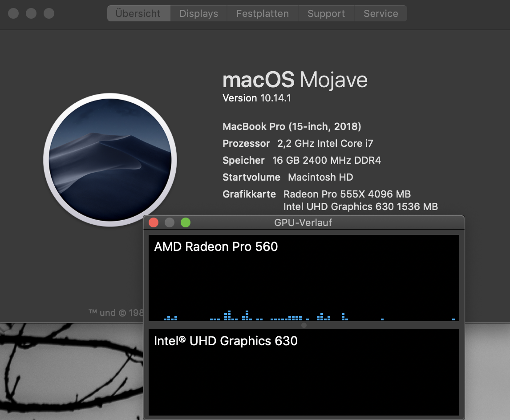This screenshot has height=420, width=510.
Task: Click the AMD Radeon Pro 560 usage graph
Action: coord(304,278)
